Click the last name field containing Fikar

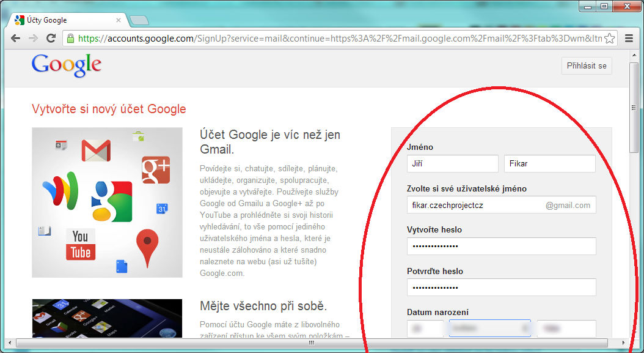pyautogui.click(x=550, y=164)
